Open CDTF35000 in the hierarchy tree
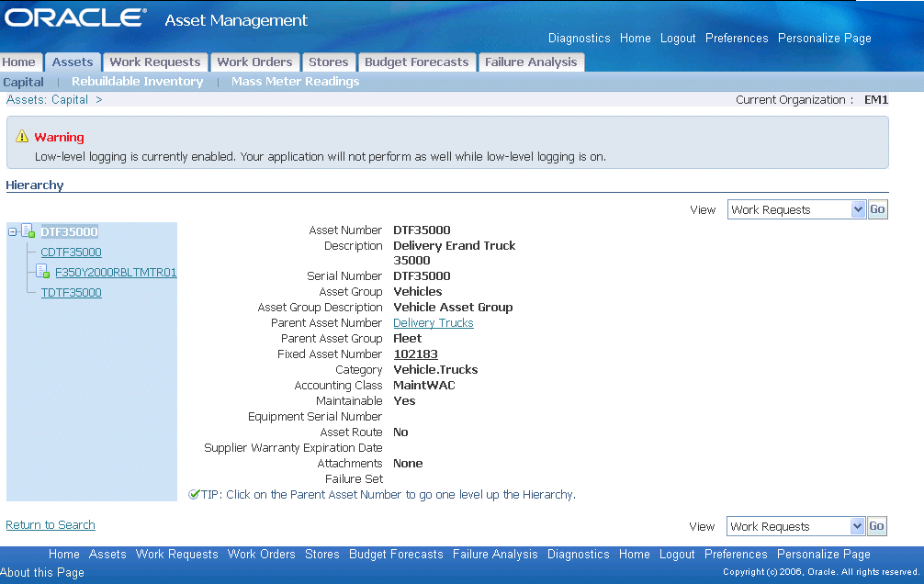Viewport: 924px width, 584px height. tap(71, 253)
